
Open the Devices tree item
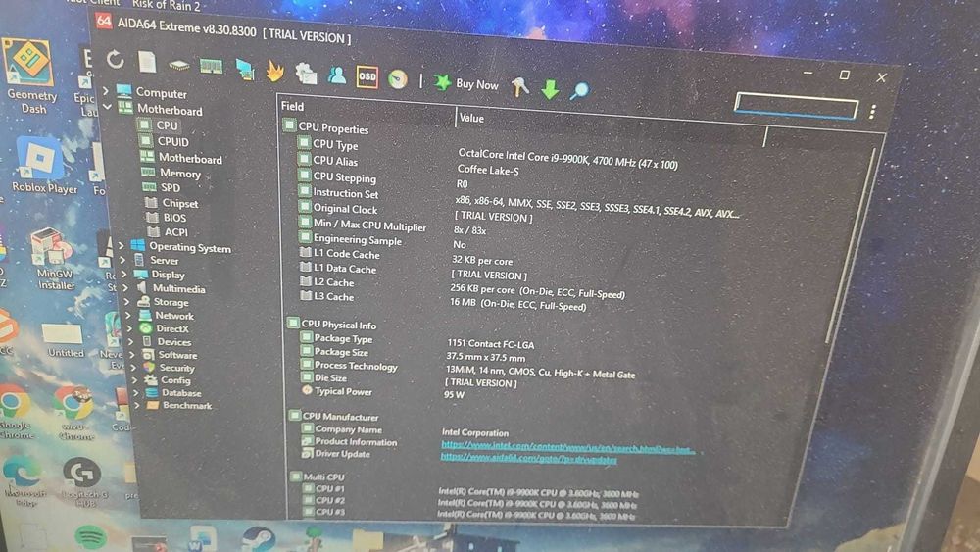(173, 342)
